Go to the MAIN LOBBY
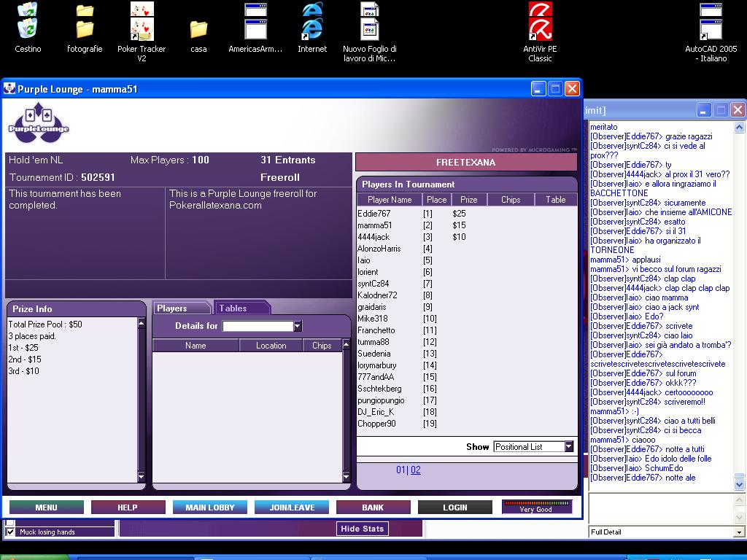 [x=210, y=507]
